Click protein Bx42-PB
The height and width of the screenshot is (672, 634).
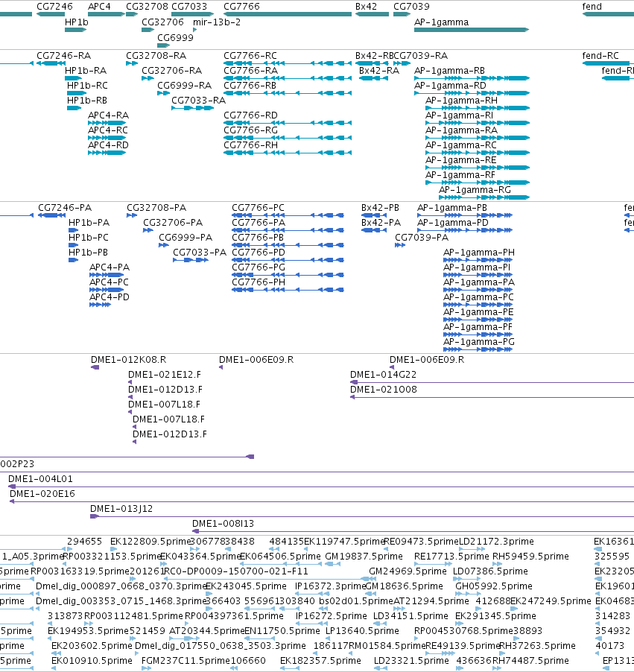[380, 207]
